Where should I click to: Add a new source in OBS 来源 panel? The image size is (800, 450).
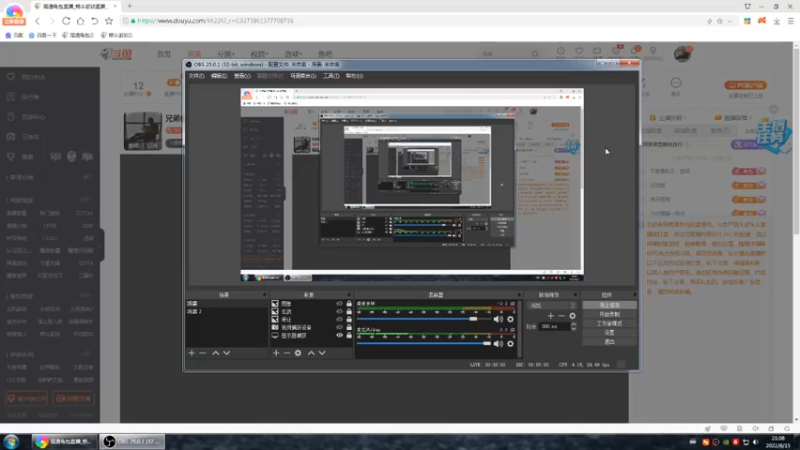coord(276,353)
